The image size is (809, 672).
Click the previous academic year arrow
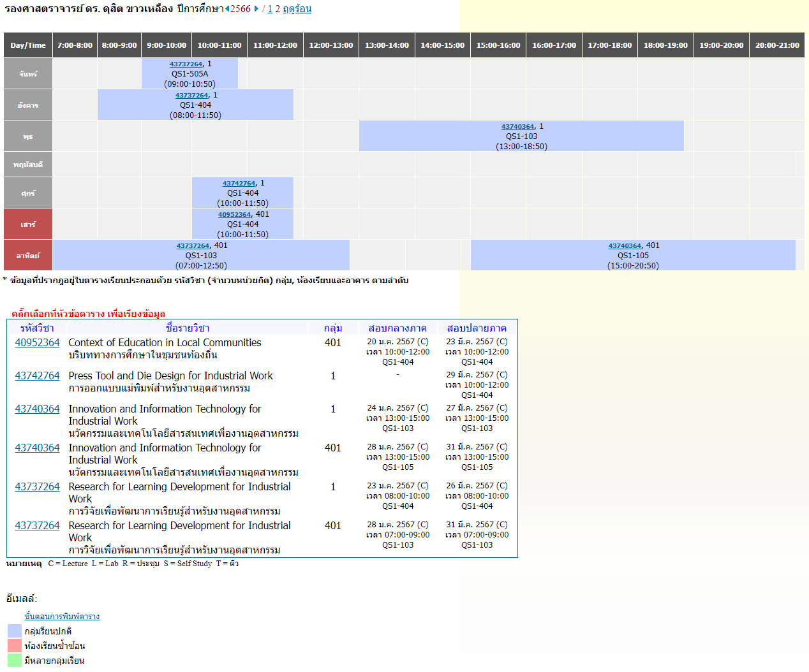tap(227, 9)
